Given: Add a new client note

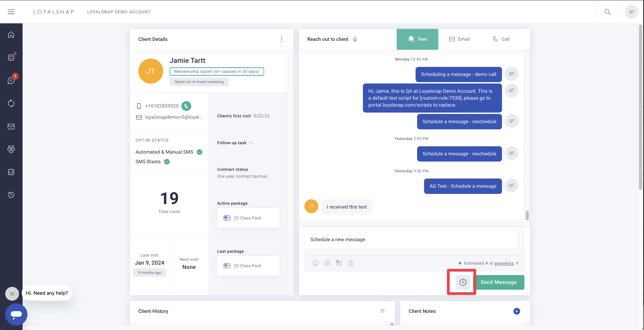Looking at the screenshot, I should [x=516, y=311].
